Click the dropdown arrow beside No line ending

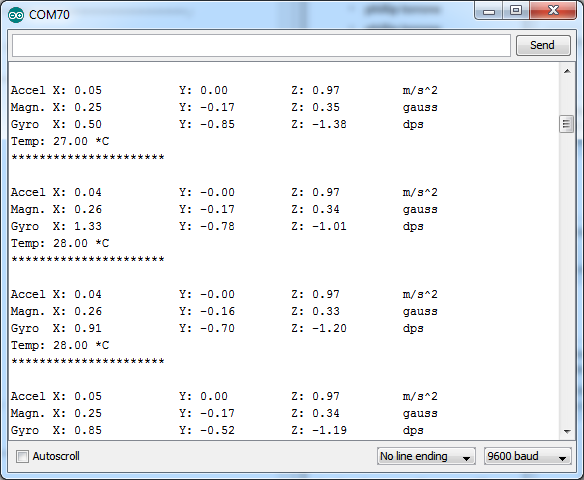tap(466, 458)
